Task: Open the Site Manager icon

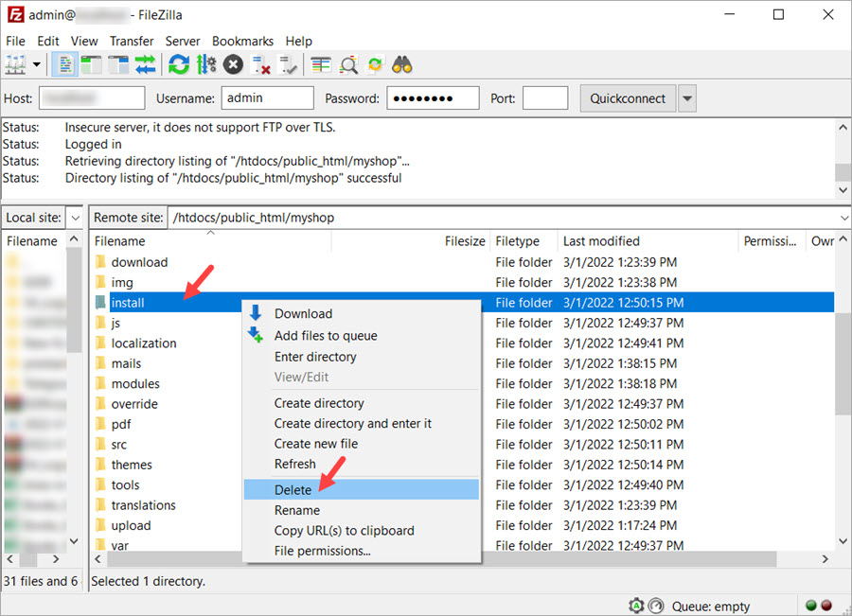Action: click(15, 65)
